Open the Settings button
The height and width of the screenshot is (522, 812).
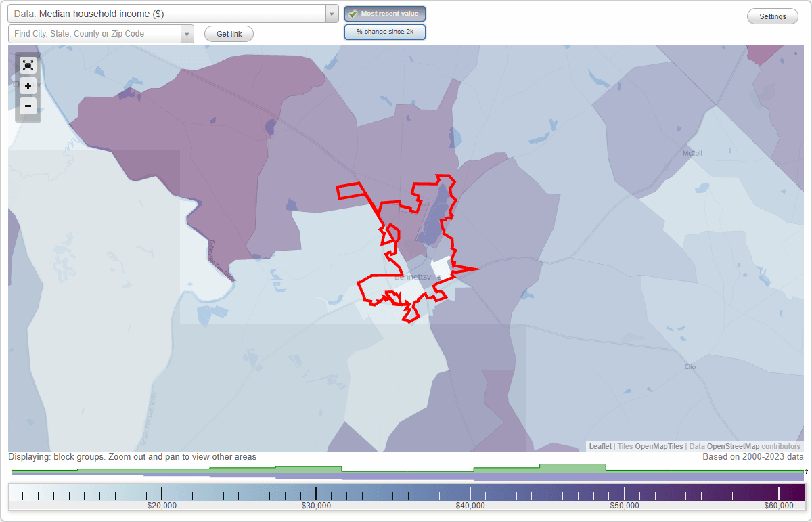(x=772, y=16)
